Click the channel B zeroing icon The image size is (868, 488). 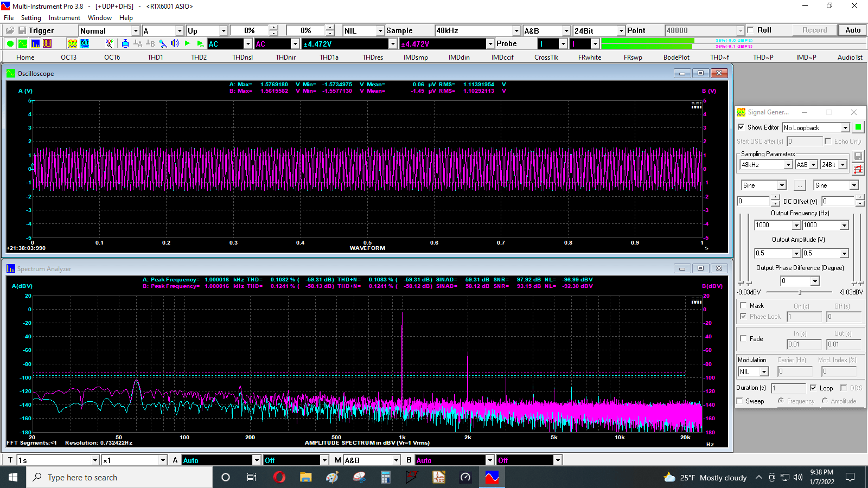(x=150, y=44)
